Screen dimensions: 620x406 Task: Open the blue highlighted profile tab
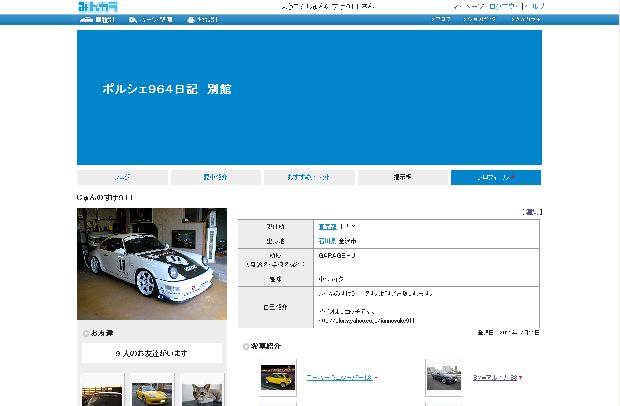(x=496, y=178)
